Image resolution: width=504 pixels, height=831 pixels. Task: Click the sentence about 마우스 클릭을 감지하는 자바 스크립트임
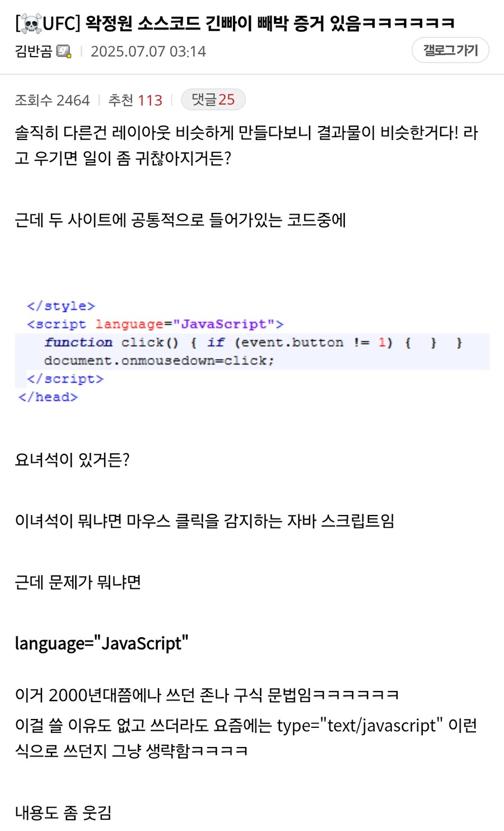[x=204, y=521]
